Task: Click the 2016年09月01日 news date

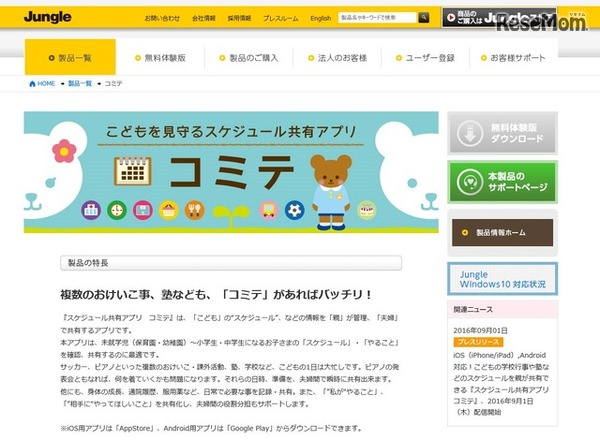Action: point(481,330)
